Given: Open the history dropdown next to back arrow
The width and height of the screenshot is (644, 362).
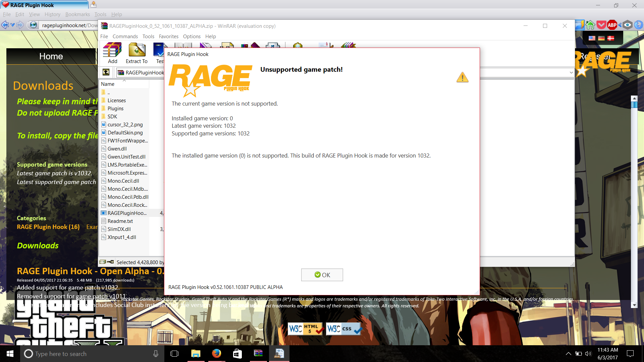Looking at the screenshot, I should click(12, 25).
